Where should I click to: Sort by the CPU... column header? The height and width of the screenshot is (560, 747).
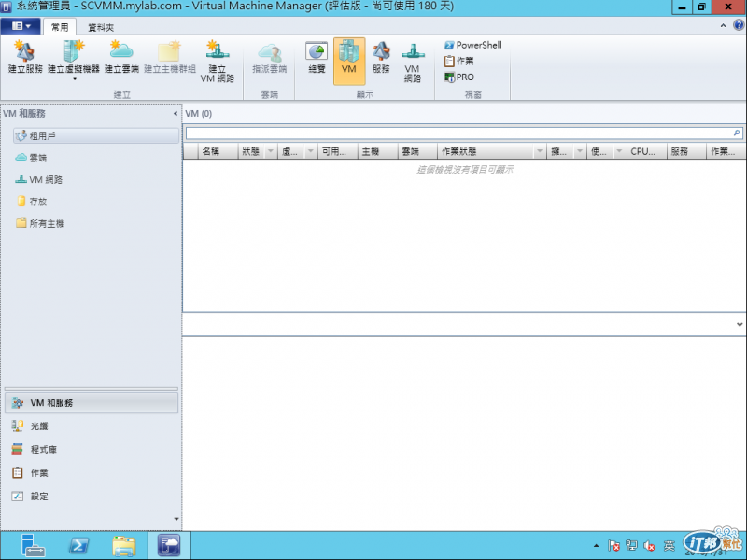[x=646, y=151]
